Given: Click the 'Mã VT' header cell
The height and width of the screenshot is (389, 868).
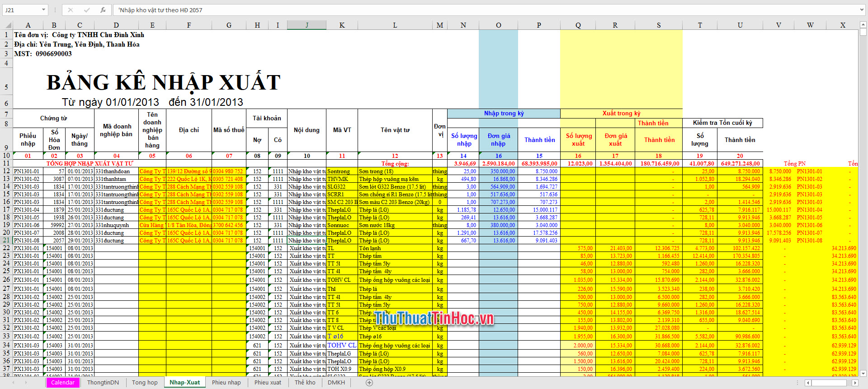Looking at the screenshot, I should click(x=342, y=130).
